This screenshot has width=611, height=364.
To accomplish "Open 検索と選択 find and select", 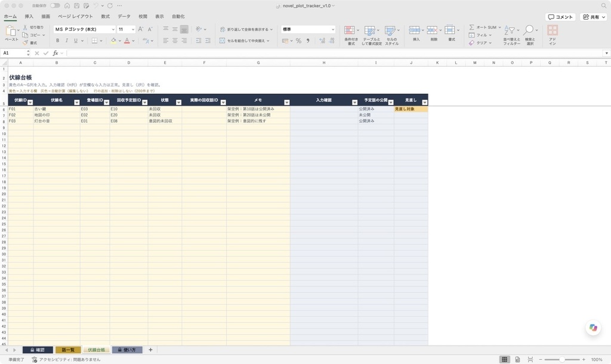I will click(530, 35).
